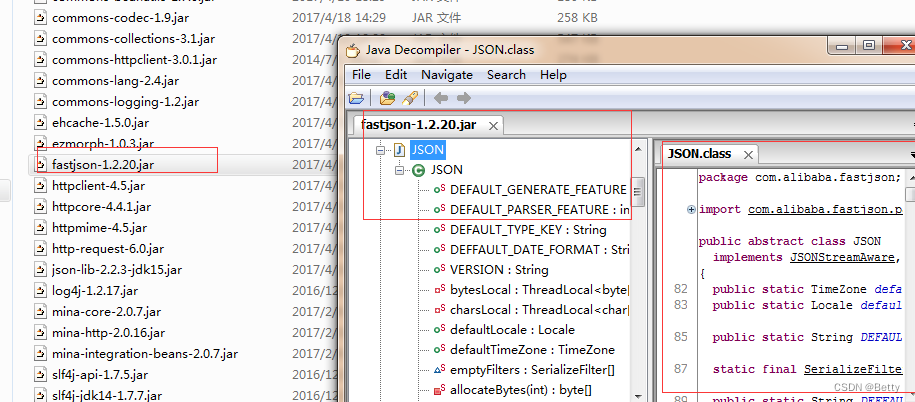The height and width of the screenshot is (402, 915).
Task: Select commons-httpclient-3.0.1.jar in Explorer
Action: click(134, 60)
